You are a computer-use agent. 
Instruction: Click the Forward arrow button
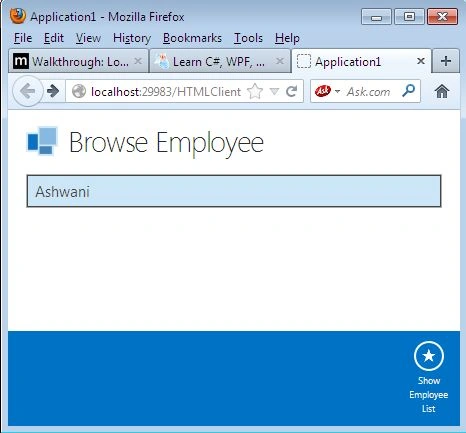pos(53,91)
